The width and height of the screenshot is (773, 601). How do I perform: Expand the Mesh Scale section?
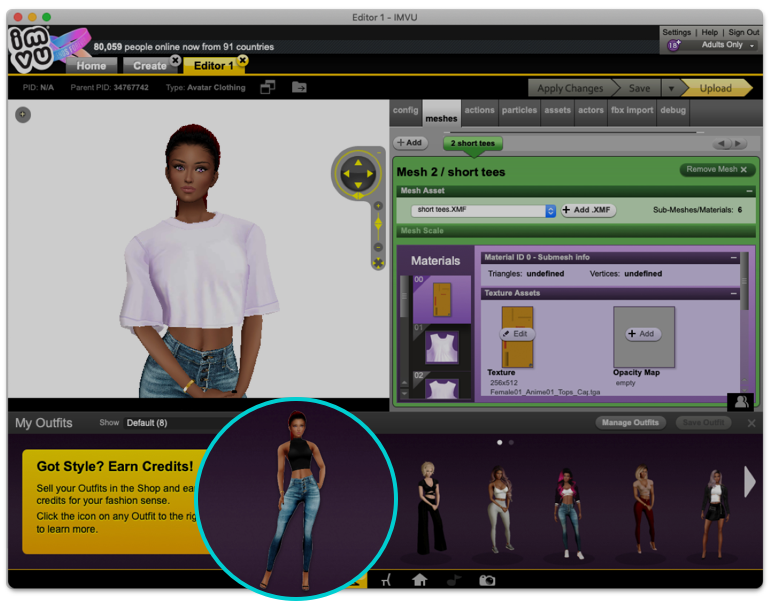(576, 231)
